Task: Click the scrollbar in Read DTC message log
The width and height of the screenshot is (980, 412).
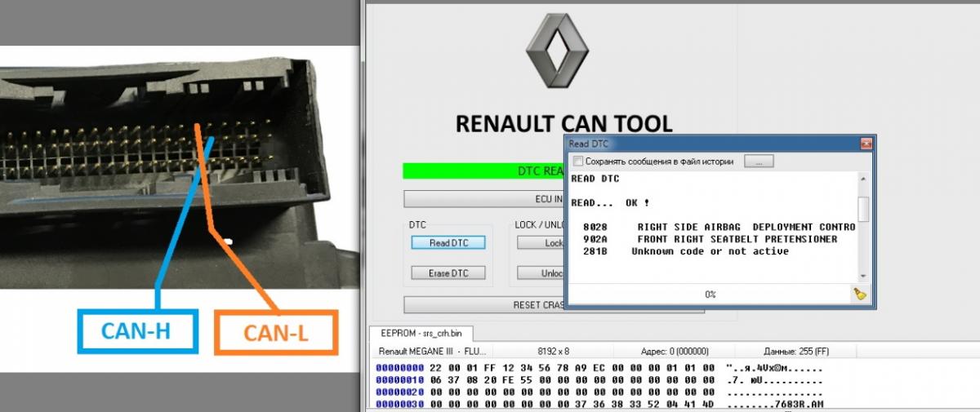Action: (x=863, y=226)
